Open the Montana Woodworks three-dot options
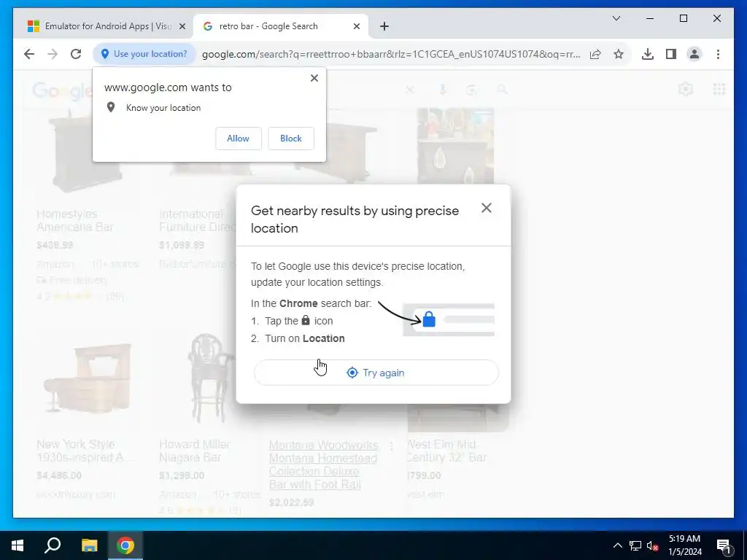 tap(391, 446)
